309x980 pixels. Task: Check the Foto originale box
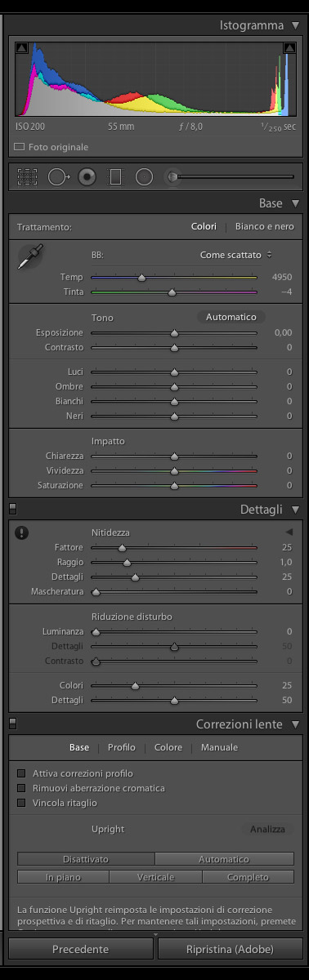[x=20, y=147]
